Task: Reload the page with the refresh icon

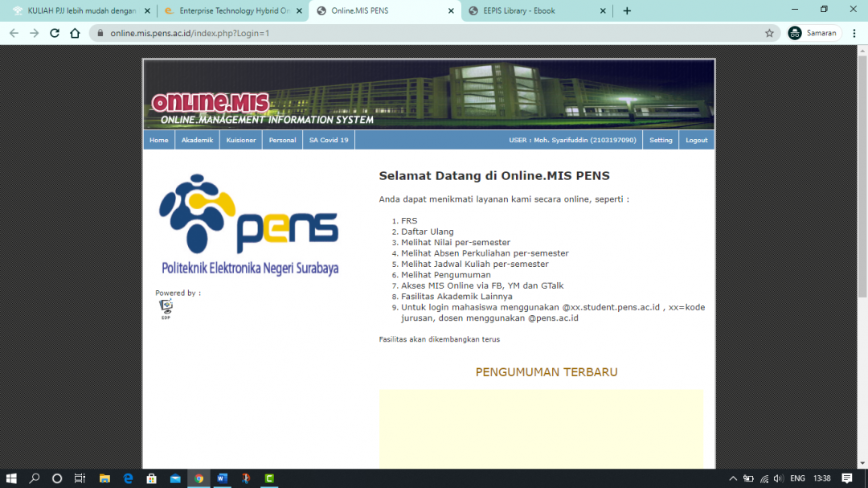Action: 54,33
